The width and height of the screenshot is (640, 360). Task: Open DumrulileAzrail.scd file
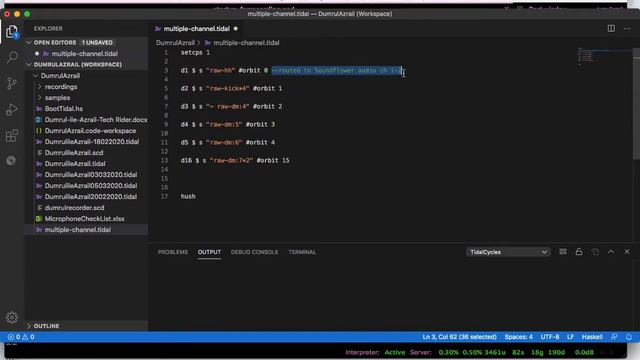pyautogui.click(x=74, y=153)
